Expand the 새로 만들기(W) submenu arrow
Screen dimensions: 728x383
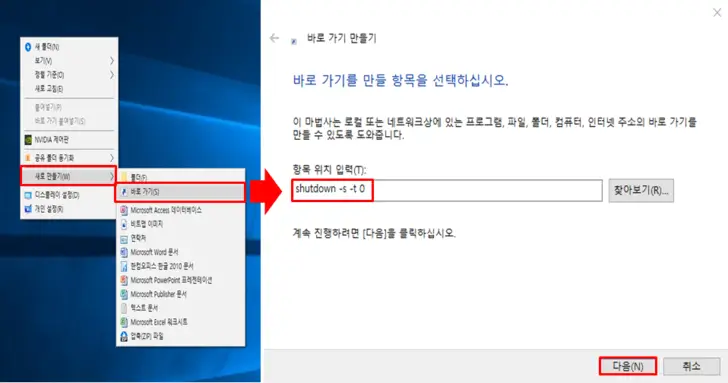(112, 176)
